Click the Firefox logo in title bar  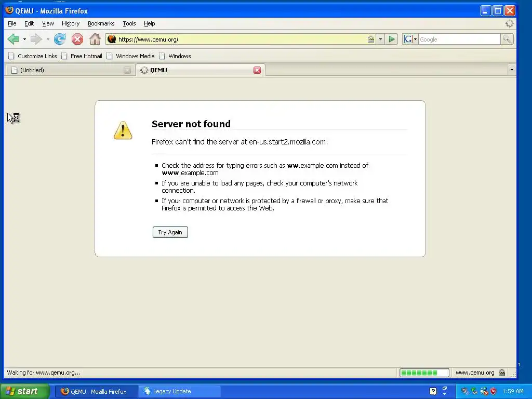click(x=9, y=10)
